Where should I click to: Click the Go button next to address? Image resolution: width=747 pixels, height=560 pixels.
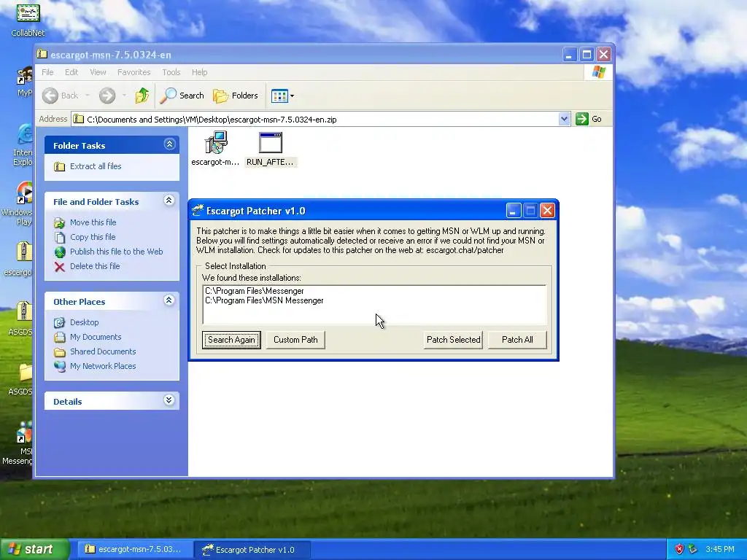coord(589,119)
